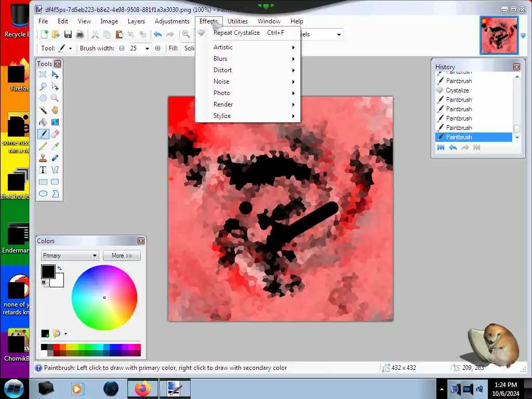Image resolution: width=532 pixels, height=399 pixels.
Task: Select the Paint Bucket tool
Action: [43, 122]
